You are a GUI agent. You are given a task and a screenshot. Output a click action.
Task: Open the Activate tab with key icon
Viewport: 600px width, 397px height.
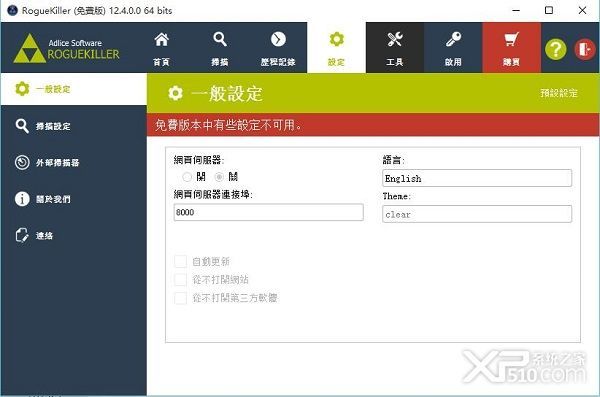click(453, 48)
